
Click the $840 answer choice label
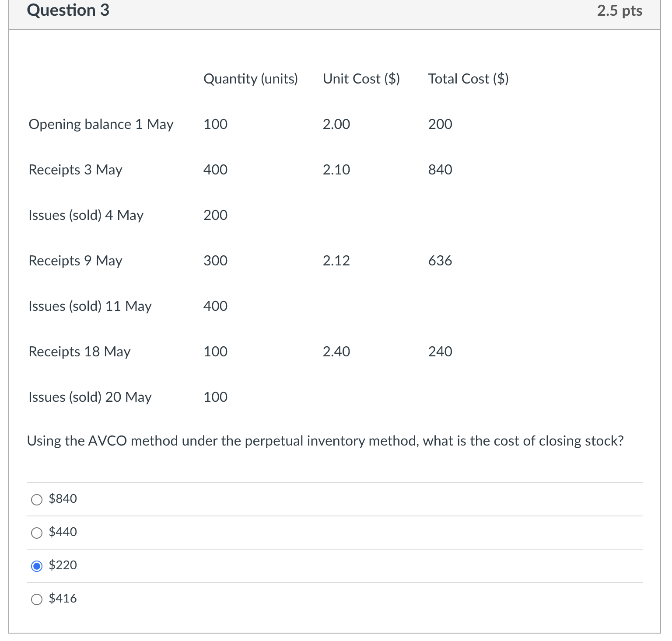click(63, 498)
